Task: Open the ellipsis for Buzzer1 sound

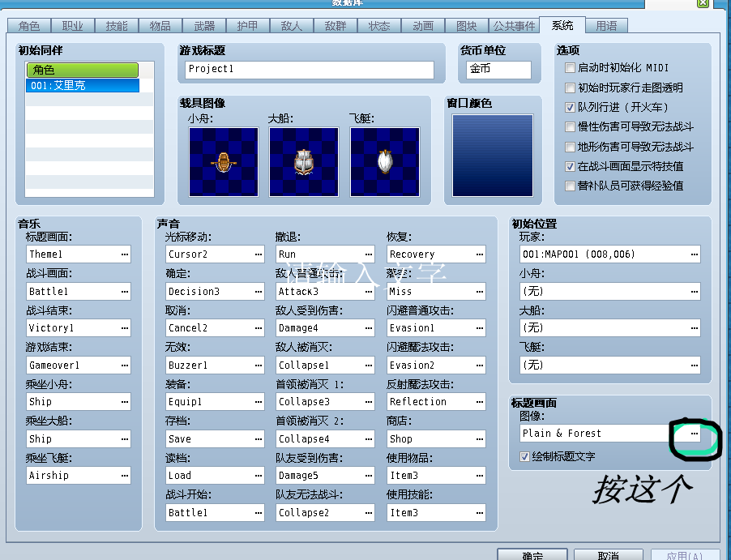Action: (x=259, y=365)
